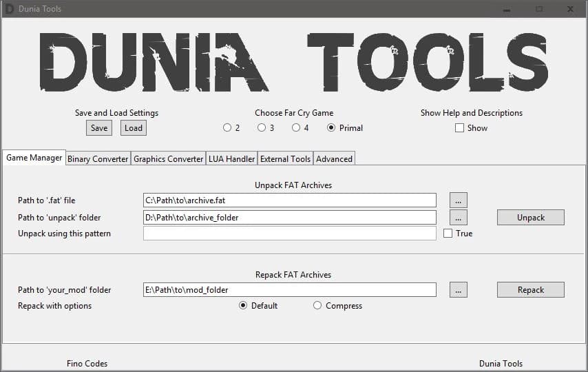
Task: Click the Repack button
Action: click(531, 290)
